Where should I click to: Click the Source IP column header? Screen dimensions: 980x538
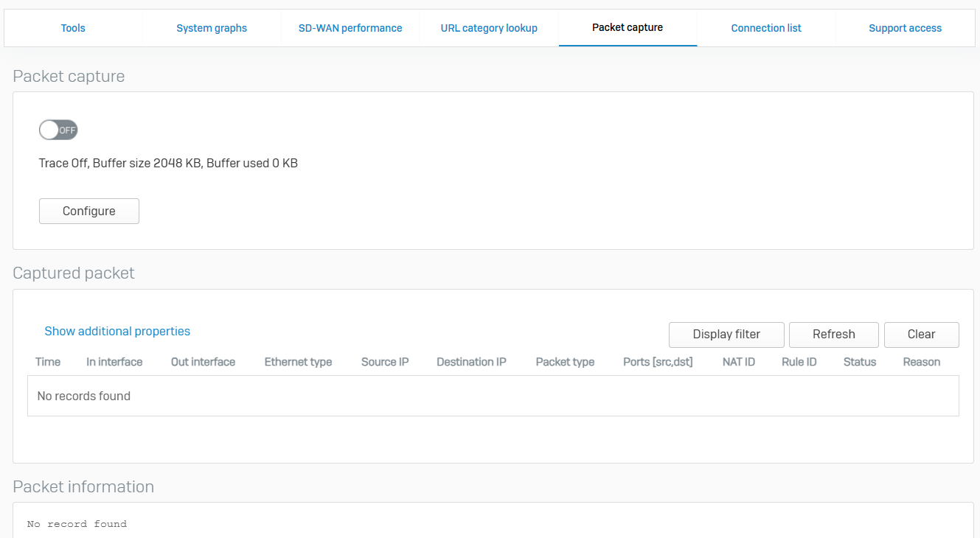point(385,362)
